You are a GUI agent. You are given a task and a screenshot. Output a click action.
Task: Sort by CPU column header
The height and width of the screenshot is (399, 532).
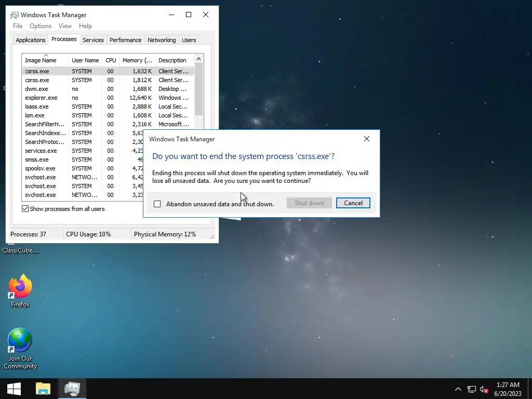[111, 60]
